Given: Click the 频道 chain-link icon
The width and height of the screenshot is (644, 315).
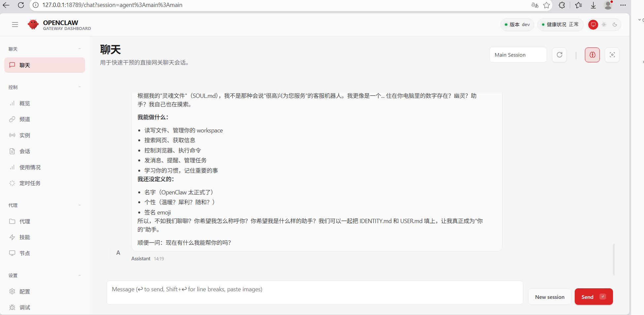Looking at the screenshot, I should (x=12, y=119).
